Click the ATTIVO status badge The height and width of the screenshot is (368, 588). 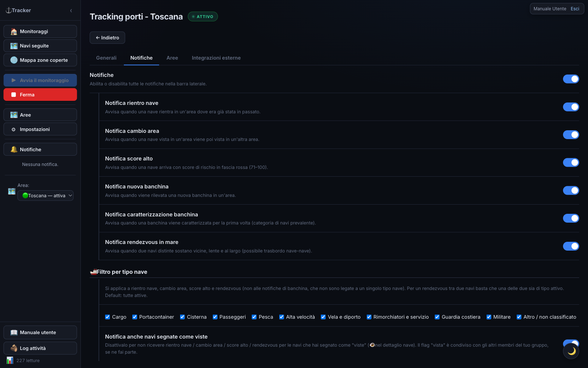pyautogui.click(x=203, y=17)
